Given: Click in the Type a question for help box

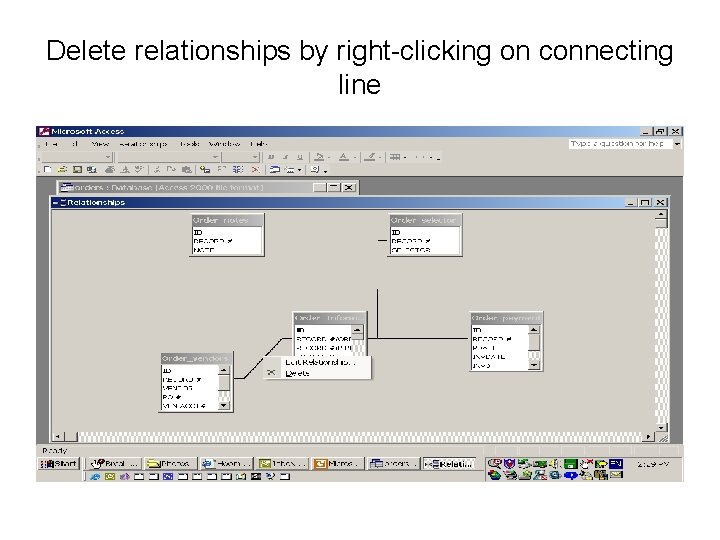Looking at the screenshot, I should (620, 144).
